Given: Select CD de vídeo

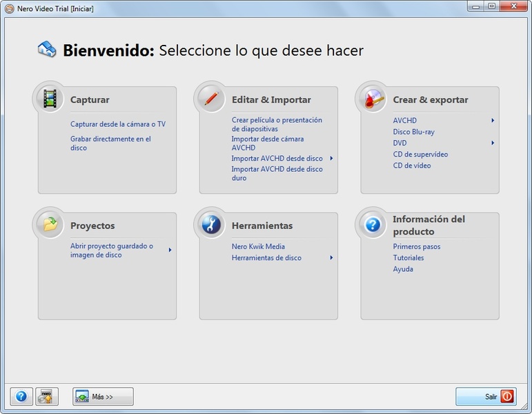Looking at the screenshot, I should click(x=412, y=166).
